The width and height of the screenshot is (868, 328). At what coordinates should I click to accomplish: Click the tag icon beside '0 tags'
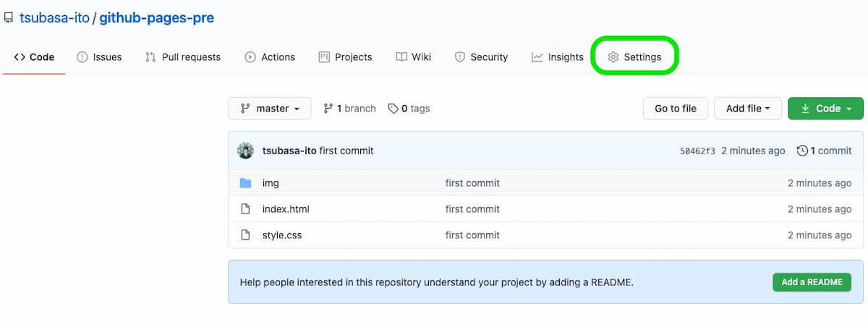(x=393, y=109)
